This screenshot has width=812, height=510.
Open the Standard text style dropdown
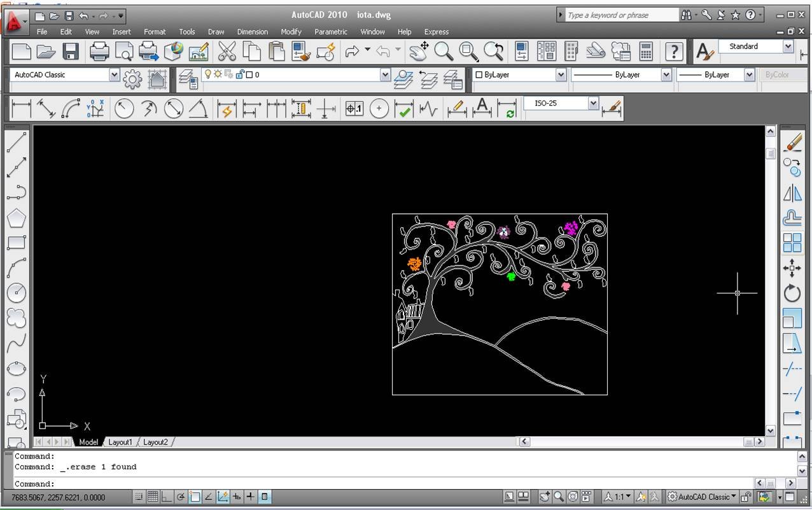point(788,46)
